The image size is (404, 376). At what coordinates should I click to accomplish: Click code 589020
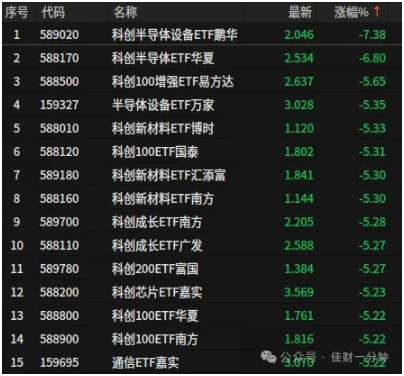tap(59, 35)
